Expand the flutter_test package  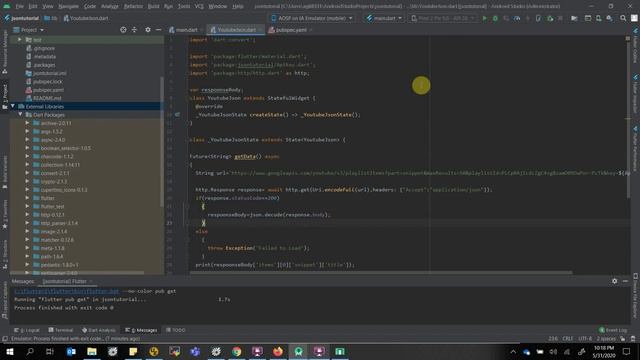(x=27, y=206)
